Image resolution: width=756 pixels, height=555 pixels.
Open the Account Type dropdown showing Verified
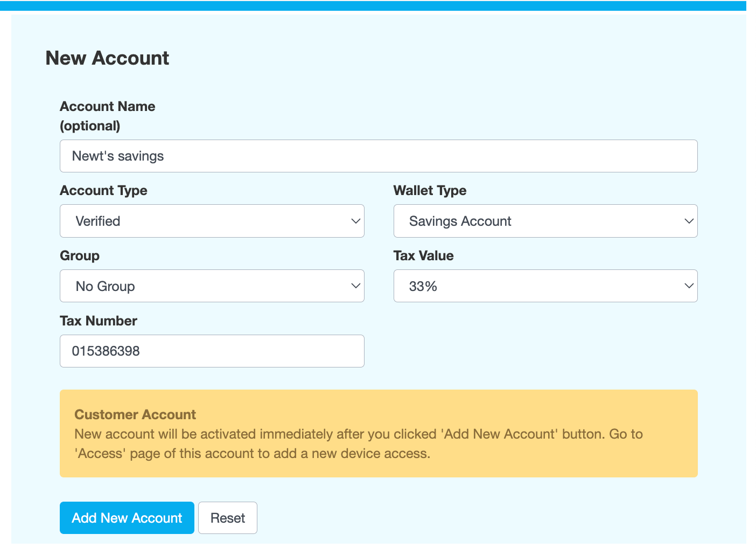coord(212,221)
